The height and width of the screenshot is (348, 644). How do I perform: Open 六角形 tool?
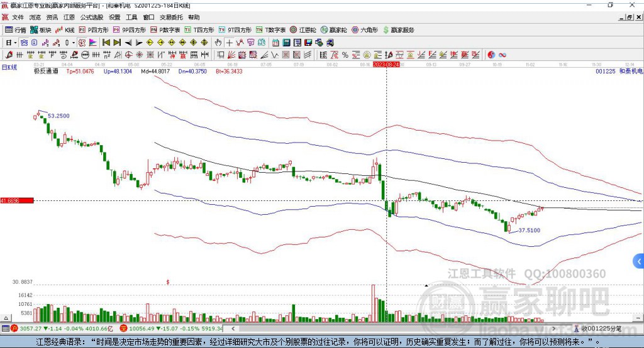(365, 30)
